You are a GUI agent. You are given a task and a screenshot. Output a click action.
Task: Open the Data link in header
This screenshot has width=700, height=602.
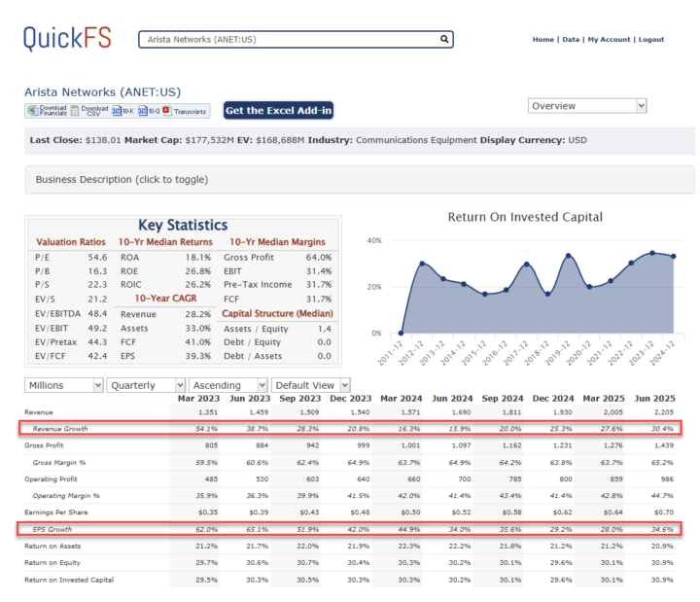tap(571, 39)
